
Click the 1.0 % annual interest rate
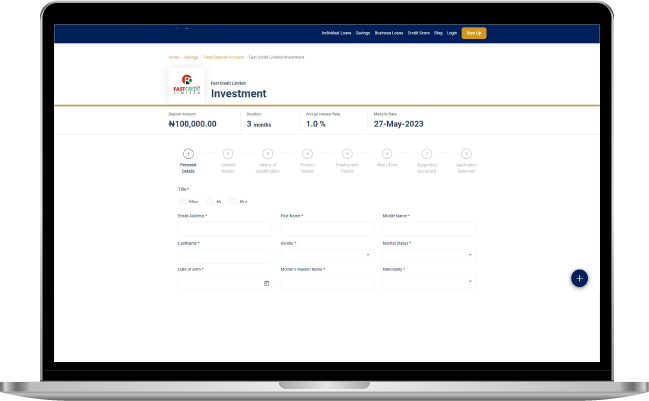[316, 124]
